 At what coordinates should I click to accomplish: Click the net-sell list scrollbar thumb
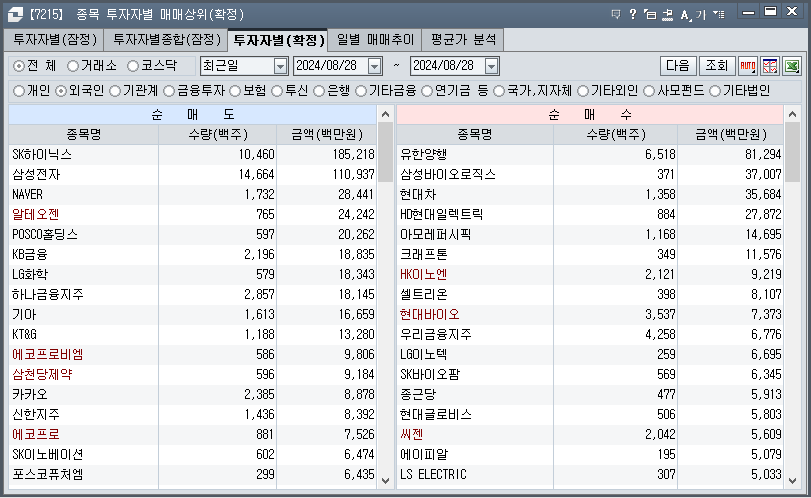point(385,152)
